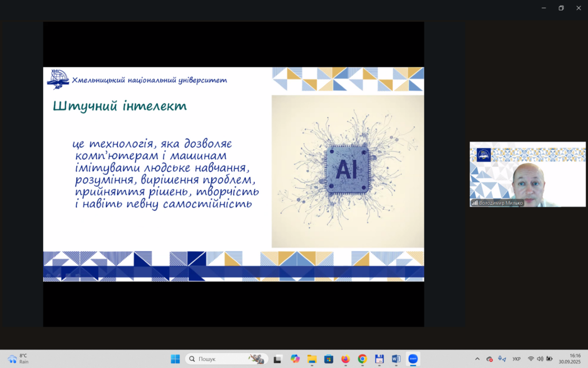
Task: Click the Task View icon
Action: pos(278,359)
